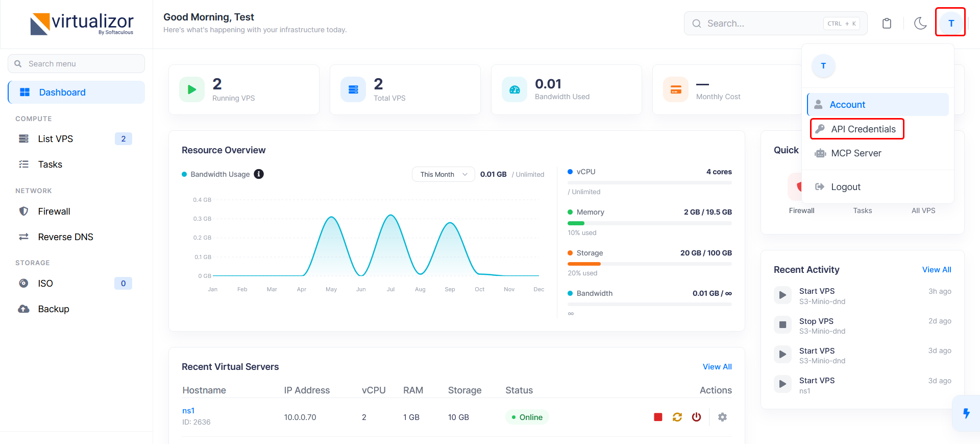
Task: Click the Virtualizor logo
Action: point(82,24)
